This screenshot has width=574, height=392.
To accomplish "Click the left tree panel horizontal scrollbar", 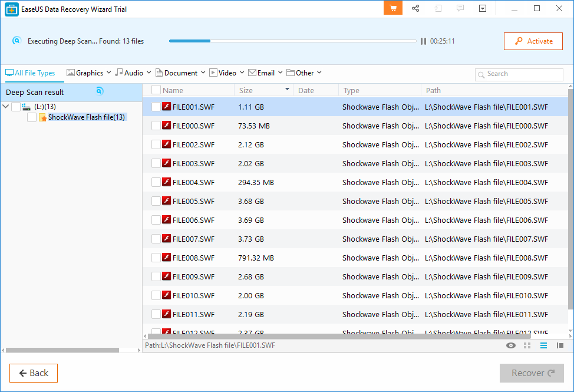I will click(x=62, y=350).
